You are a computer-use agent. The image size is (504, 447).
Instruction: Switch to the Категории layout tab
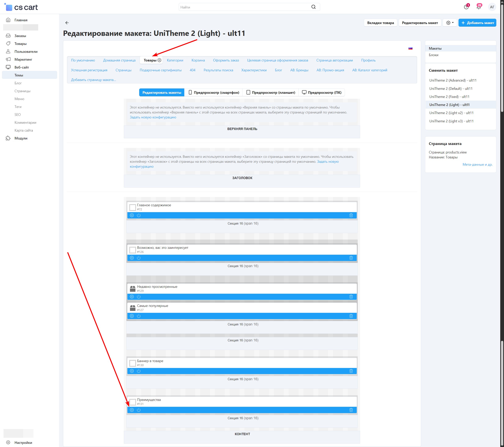[175, 60]
